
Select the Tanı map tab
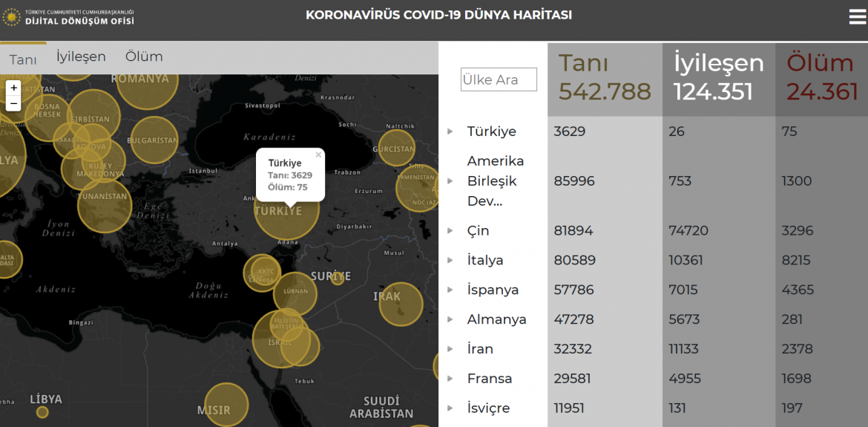[x=23, y=59]
